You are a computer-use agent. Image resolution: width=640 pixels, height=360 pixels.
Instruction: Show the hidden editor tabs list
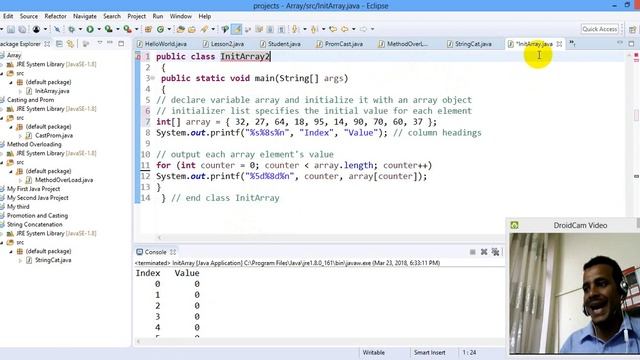pos(572,43)
